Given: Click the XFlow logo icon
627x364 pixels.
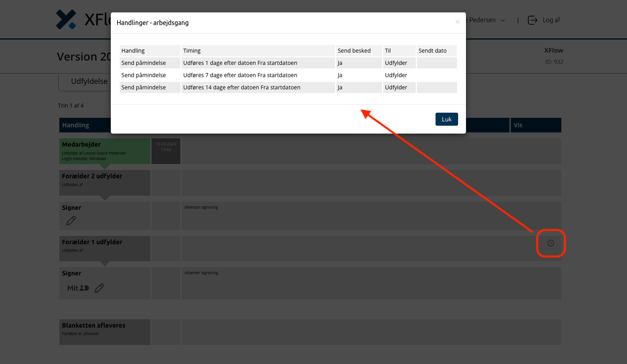Looking at the screenshot, I should point(66,20).
